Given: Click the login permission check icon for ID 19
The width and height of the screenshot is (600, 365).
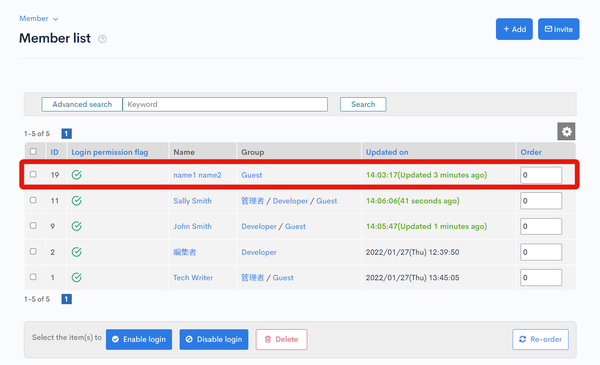Looking at the screenshot, I should coord(77,175).
